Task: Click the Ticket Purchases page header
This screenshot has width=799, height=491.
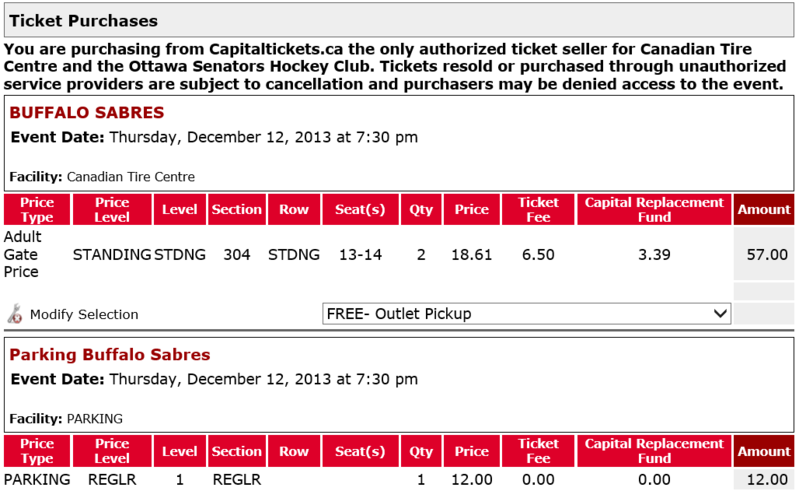Action: [x=84, y=20]
